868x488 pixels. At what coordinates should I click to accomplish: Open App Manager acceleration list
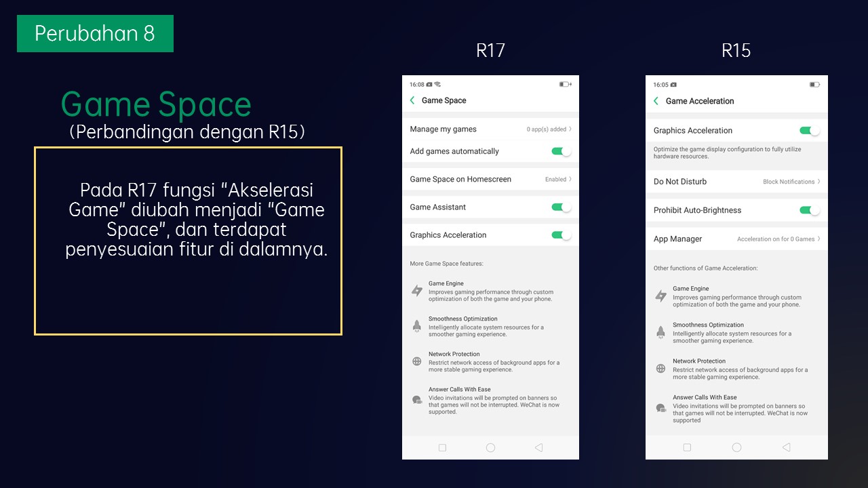coord(818,239)
